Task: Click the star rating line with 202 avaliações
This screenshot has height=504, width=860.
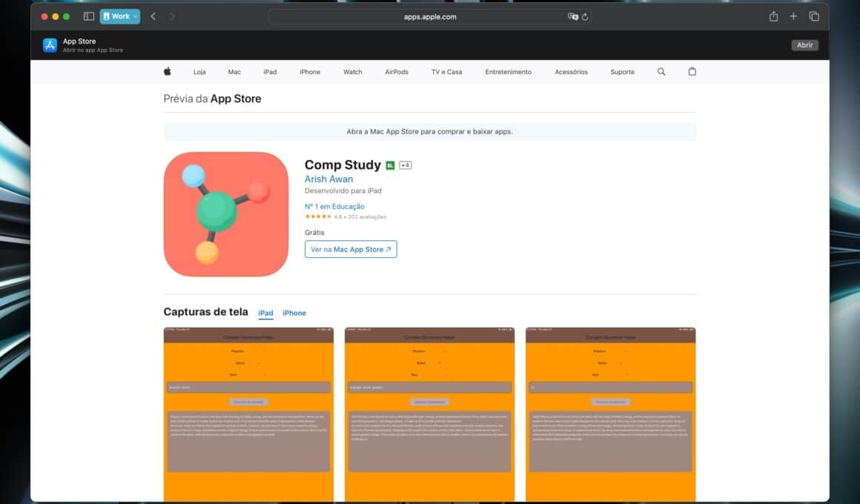Action: click(345, 216)
